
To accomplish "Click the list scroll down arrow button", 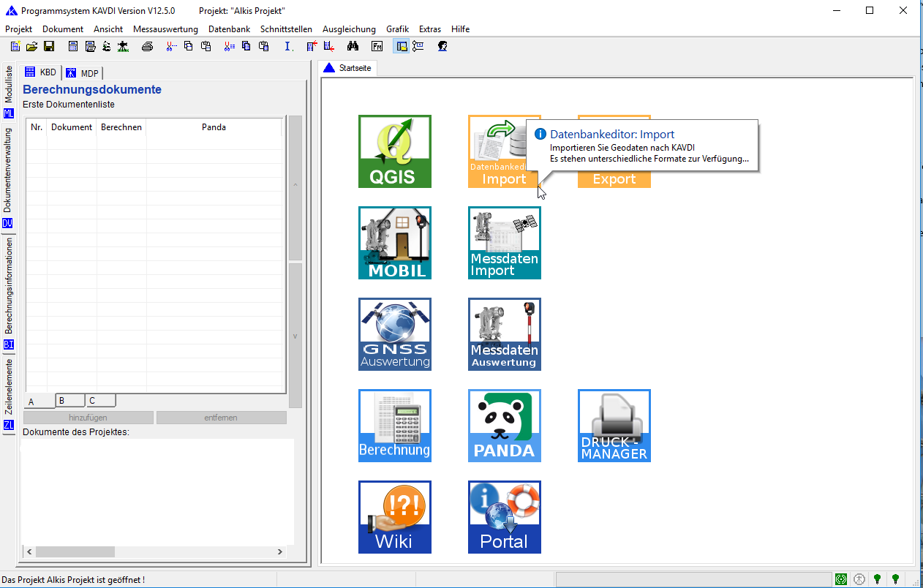I will [295, 336].
